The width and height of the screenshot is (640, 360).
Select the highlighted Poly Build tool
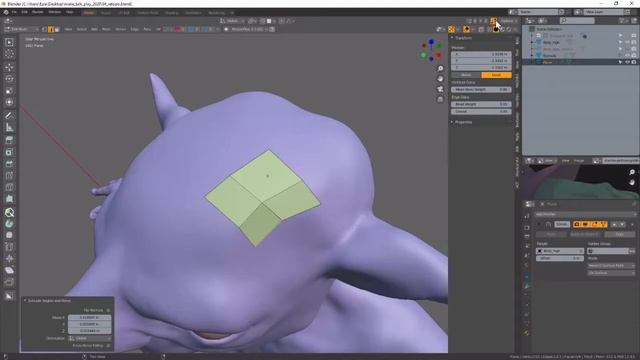(9, 212)
